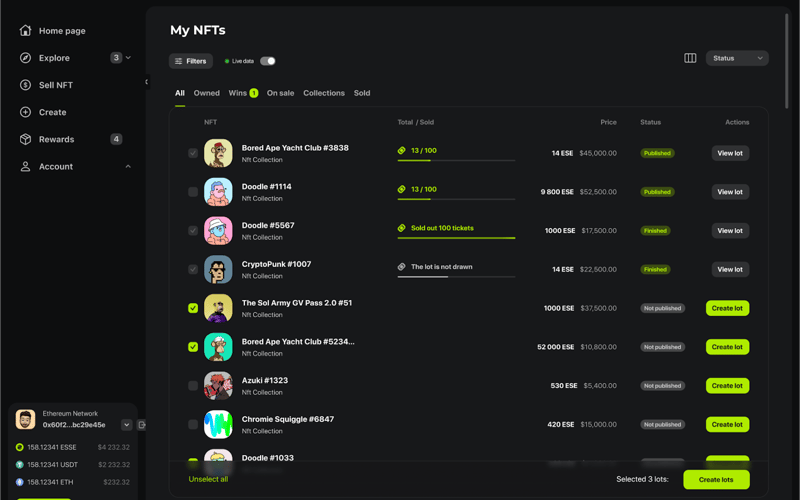The height and width of the screenshot is (500, 800).
Task: Tick checkbox for Doodle #1114
Action: (193, 192)
